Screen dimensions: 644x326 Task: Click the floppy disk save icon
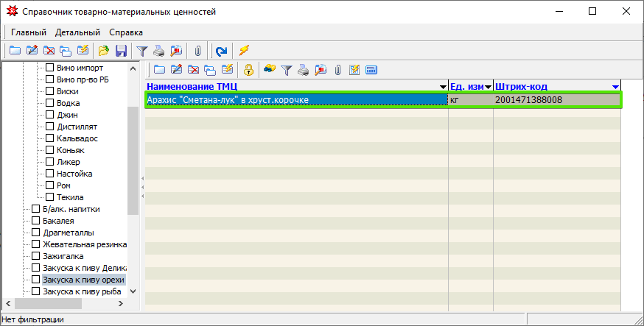(121, 51)
